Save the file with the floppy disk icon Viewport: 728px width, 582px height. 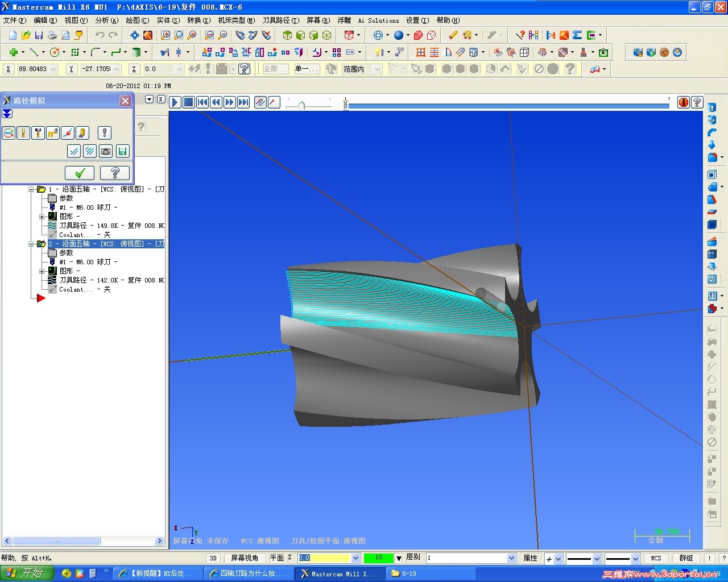click(39, 35)
